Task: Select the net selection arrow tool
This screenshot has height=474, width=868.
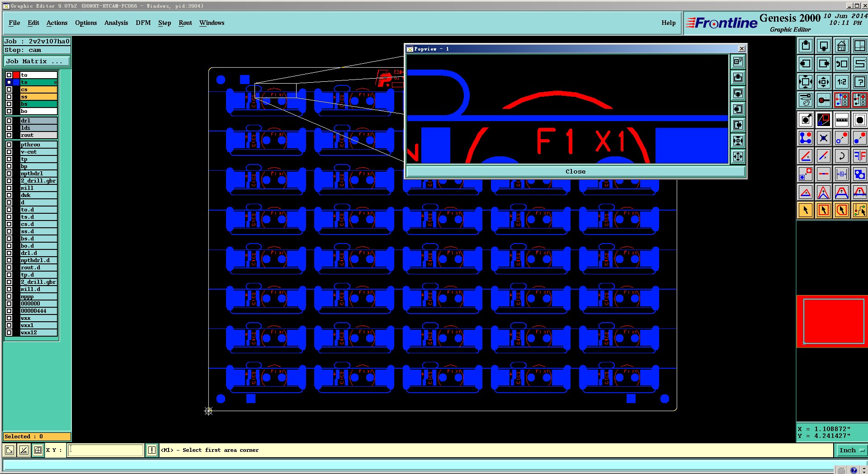Action: 859,210
